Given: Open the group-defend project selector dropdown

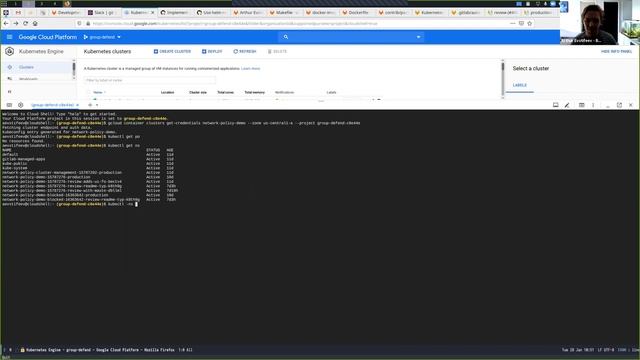Looking at the screenshot, I should pyautogui.click(x=102, y=37).
